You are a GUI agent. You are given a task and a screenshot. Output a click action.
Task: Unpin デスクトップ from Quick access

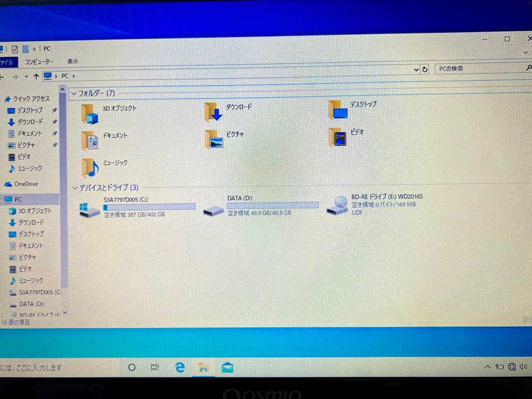click(x=55, y=110)
